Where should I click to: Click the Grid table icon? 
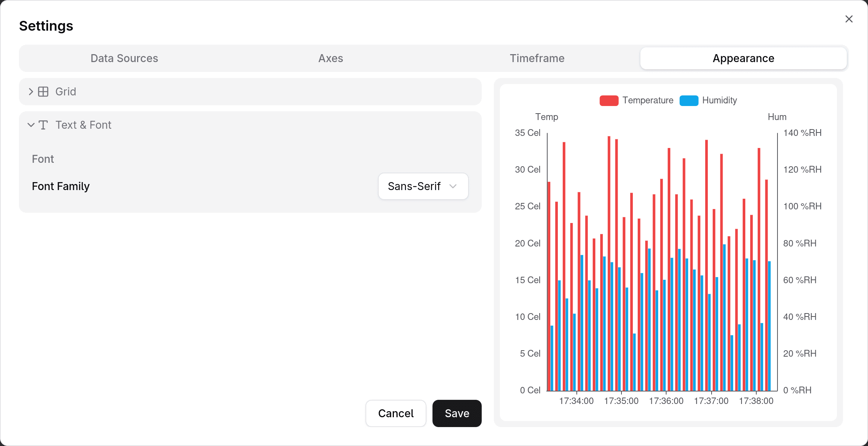click(x=43, y=92)
